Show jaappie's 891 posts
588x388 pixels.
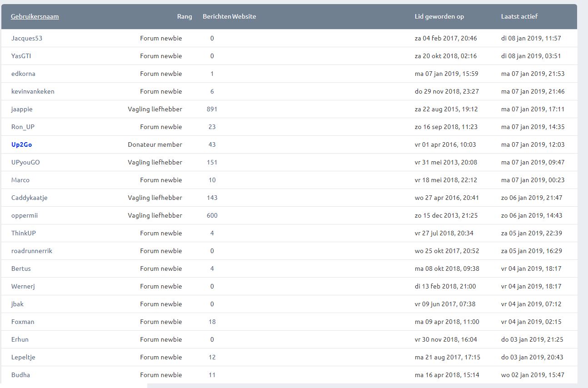click(x=212, y=109)
